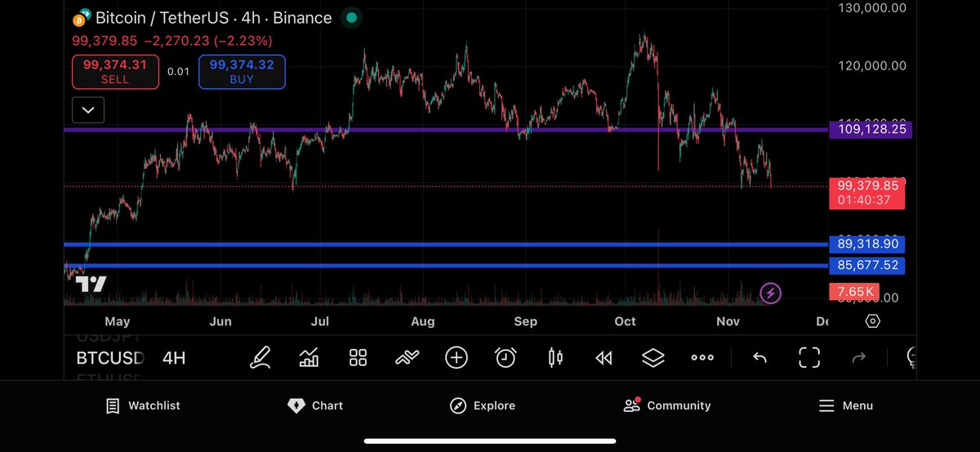The width and height of the screenshot is (980, 452).
Task: Redo with the grayed forward arrow
Action: pos(858,357)
